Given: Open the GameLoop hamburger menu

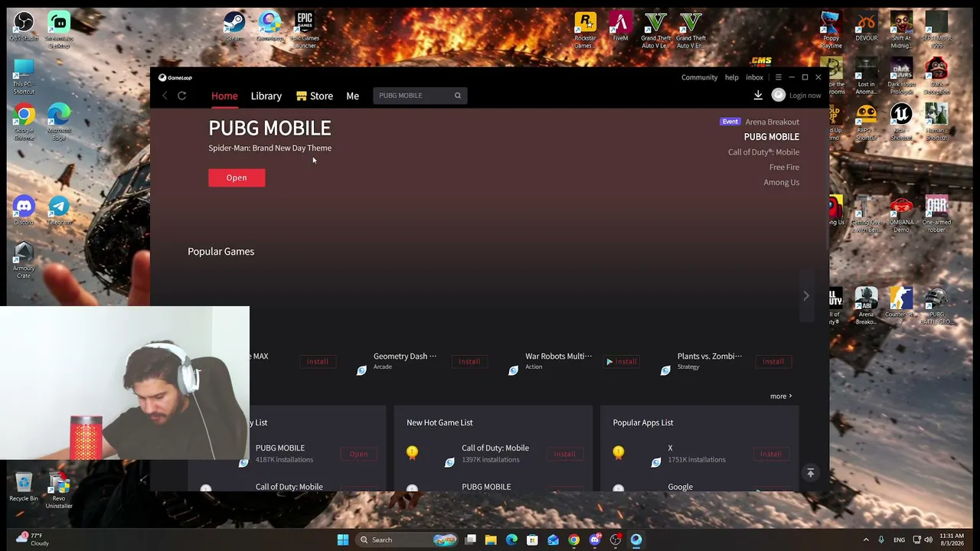Looking at the screenshot, I should point(778,77).
